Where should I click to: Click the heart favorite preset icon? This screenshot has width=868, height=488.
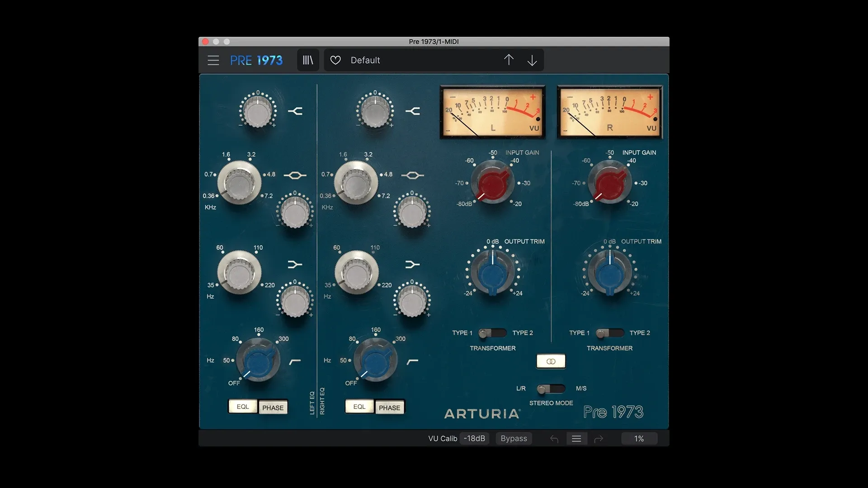[x=335, y=60]
